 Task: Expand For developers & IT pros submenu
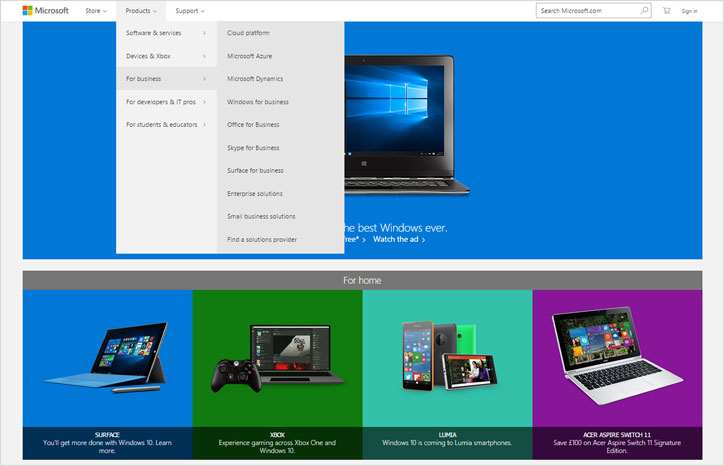coord(166,102)
